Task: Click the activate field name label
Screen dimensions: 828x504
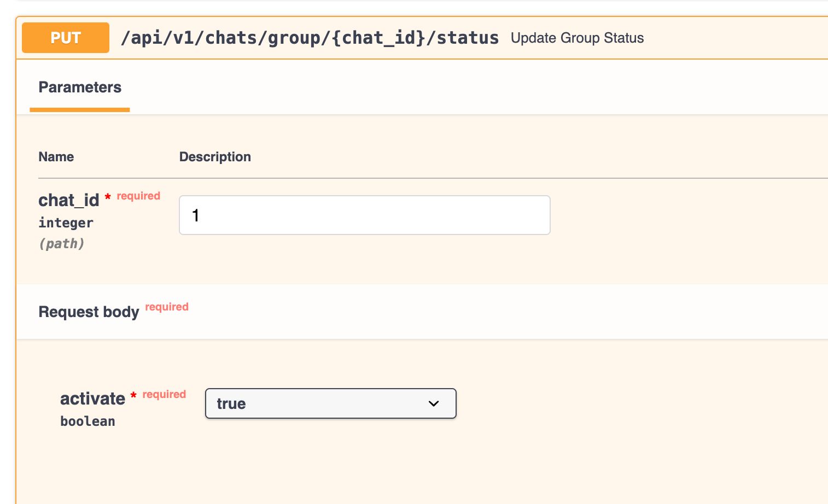Action: click(92, 399)
